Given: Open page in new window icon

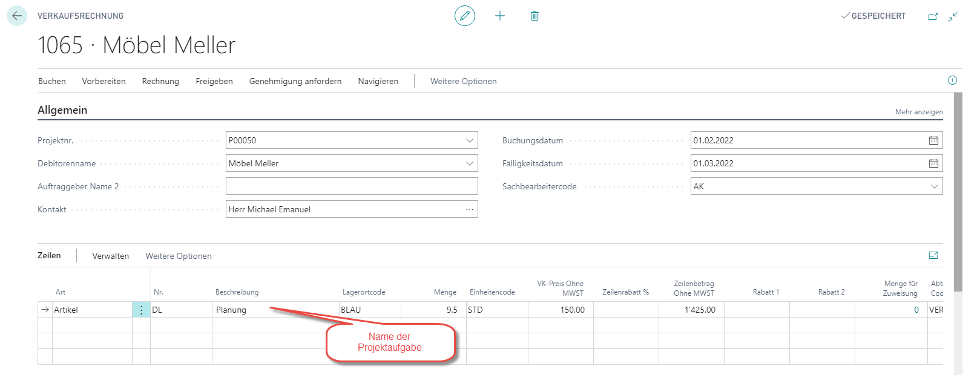Looking at the screenshot, I should 933,16.
